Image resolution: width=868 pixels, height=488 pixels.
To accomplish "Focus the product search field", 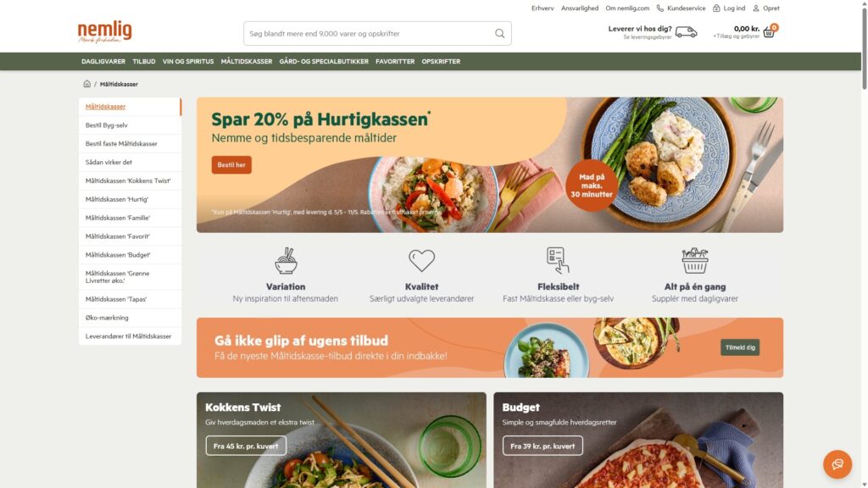I will pos(368,33).
